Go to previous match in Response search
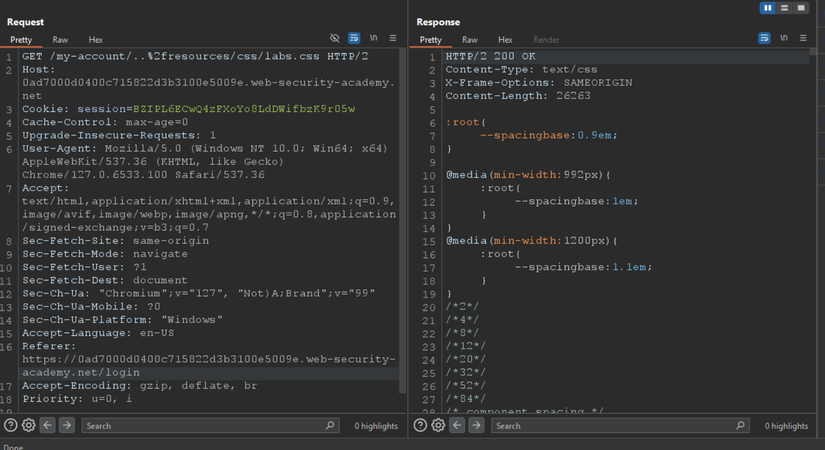 pos(457,425)
